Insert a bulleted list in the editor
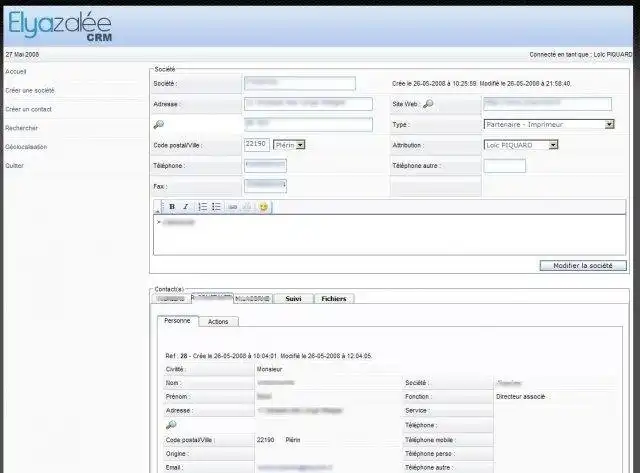 point(216,207)
